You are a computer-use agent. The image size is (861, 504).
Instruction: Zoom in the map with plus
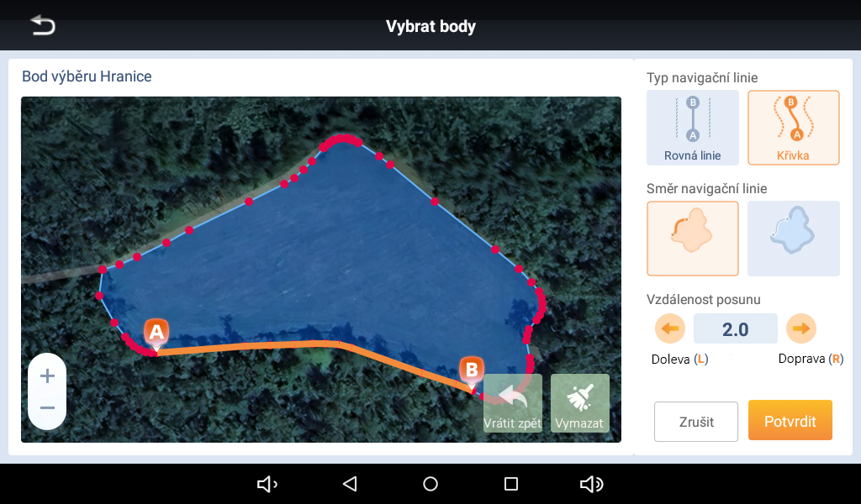pos(47,375)
